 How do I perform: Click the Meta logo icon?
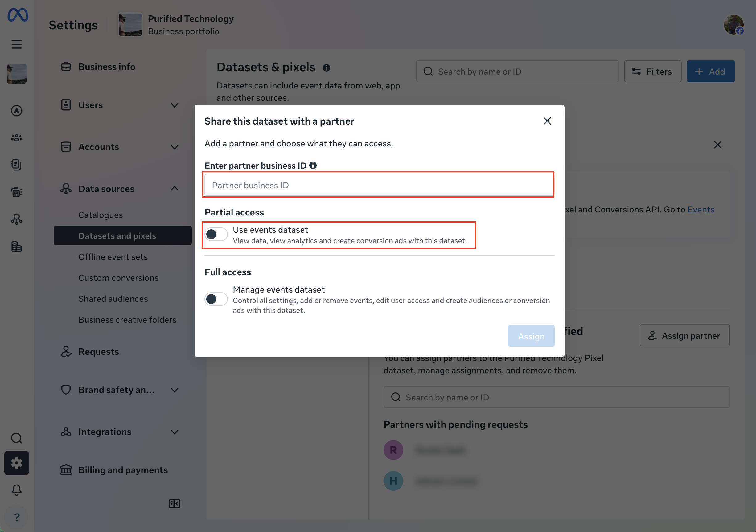click(18, 15)
